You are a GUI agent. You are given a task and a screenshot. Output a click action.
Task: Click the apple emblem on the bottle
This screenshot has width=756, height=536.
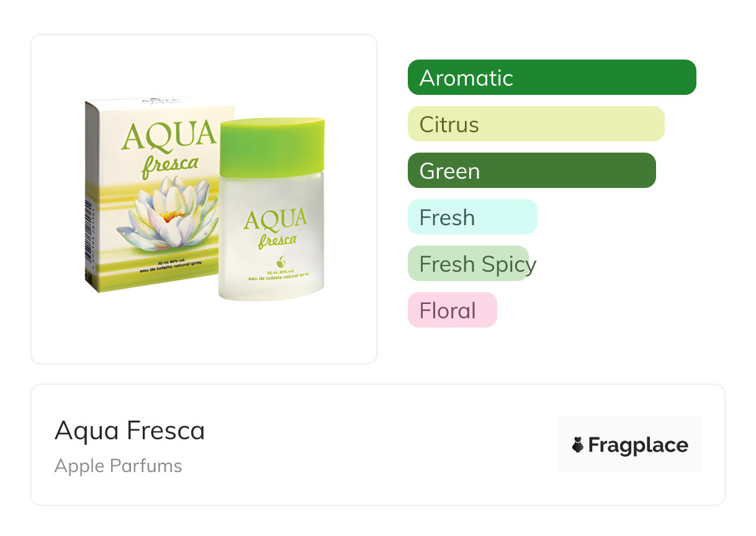click(281, 260)
